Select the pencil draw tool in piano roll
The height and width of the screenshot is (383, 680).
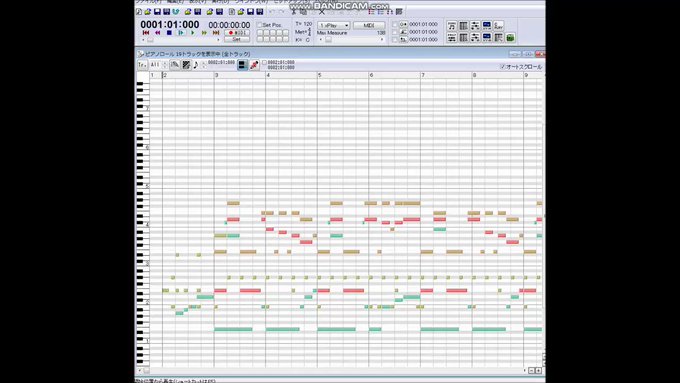click(x=175, y=65)
